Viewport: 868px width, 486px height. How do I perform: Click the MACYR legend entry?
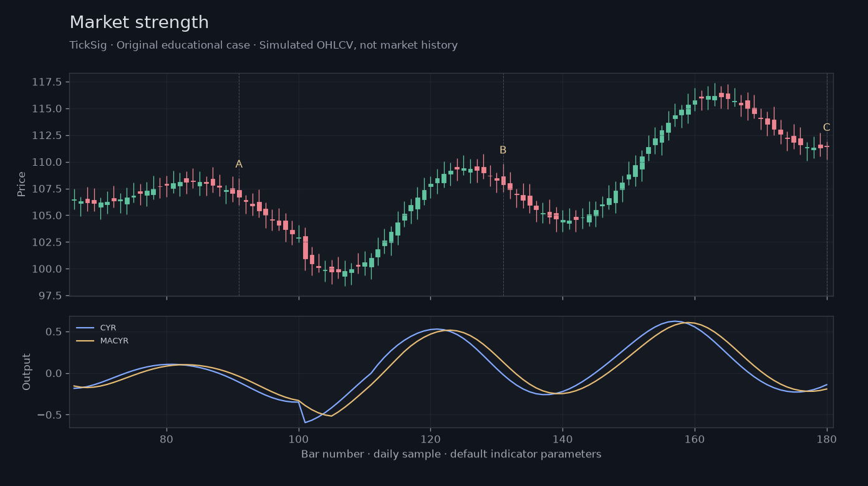(102, 341)
